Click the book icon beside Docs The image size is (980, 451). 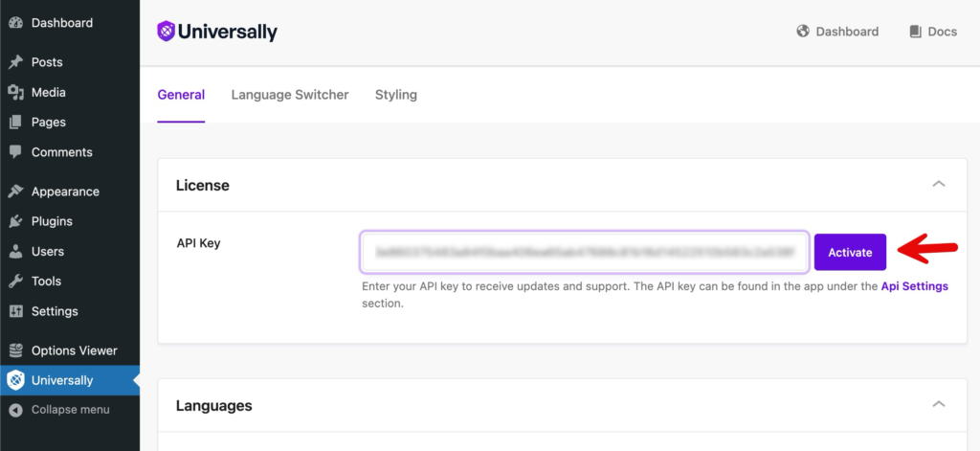coord(916,32)
